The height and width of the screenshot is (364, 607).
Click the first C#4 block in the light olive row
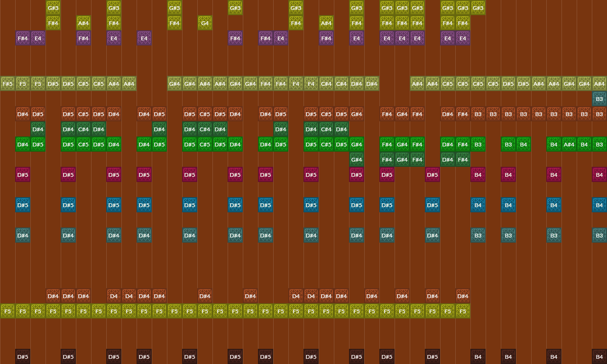[x=326, y=84]
